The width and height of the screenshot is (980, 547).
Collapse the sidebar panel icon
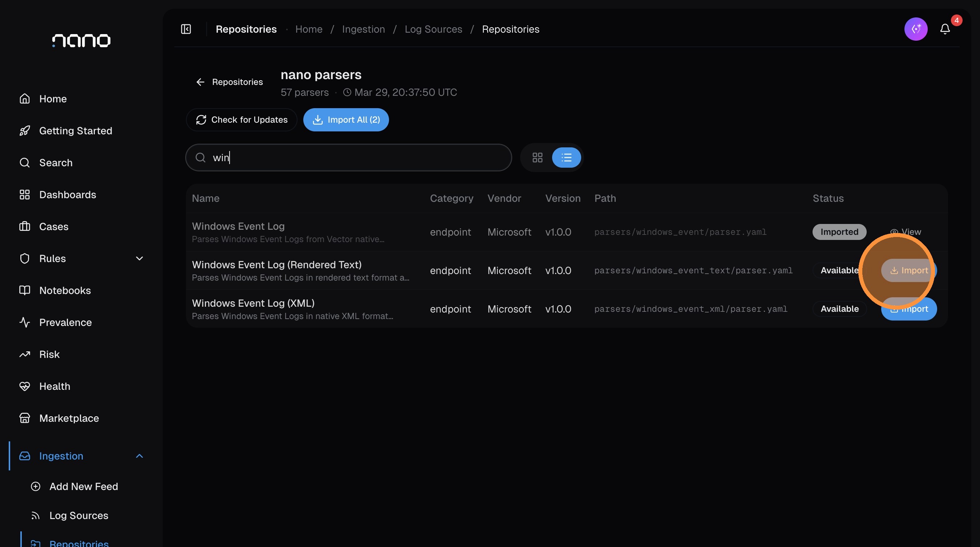click(x=186, y=29)
